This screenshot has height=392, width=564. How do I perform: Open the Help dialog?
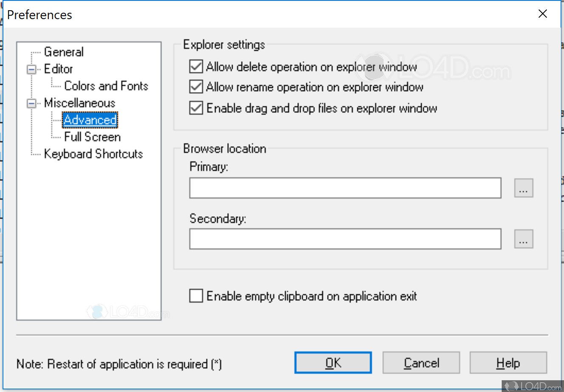(508, 363)
